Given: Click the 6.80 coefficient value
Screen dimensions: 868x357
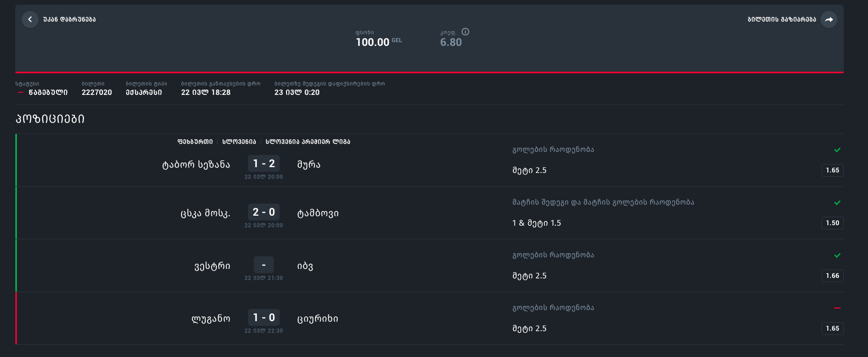Looking at the screenshot, I should pyautogui.click(x=451, y=42).
